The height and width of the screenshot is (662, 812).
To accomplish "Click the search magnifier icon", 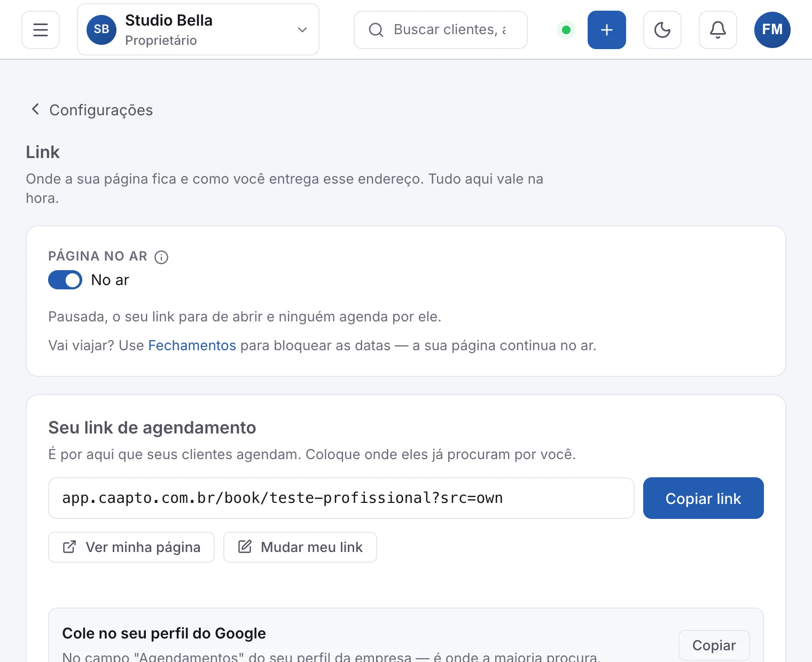I will point(376,30).
